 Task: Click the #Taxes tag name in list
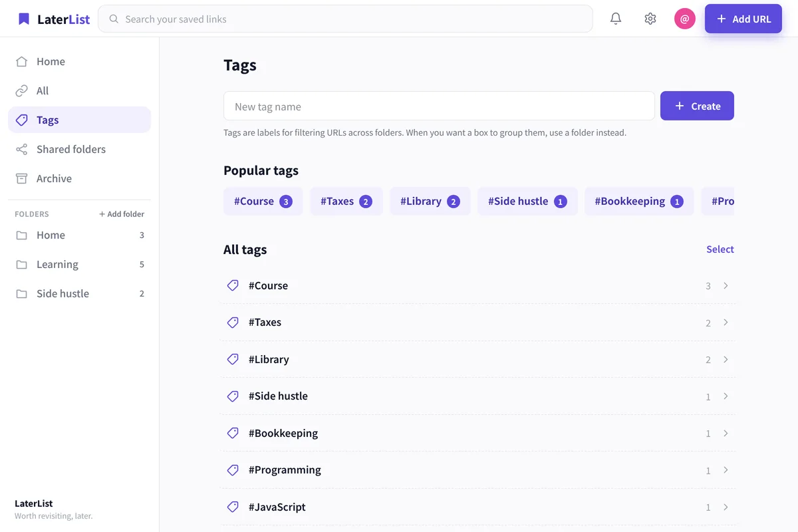[265, 322]
